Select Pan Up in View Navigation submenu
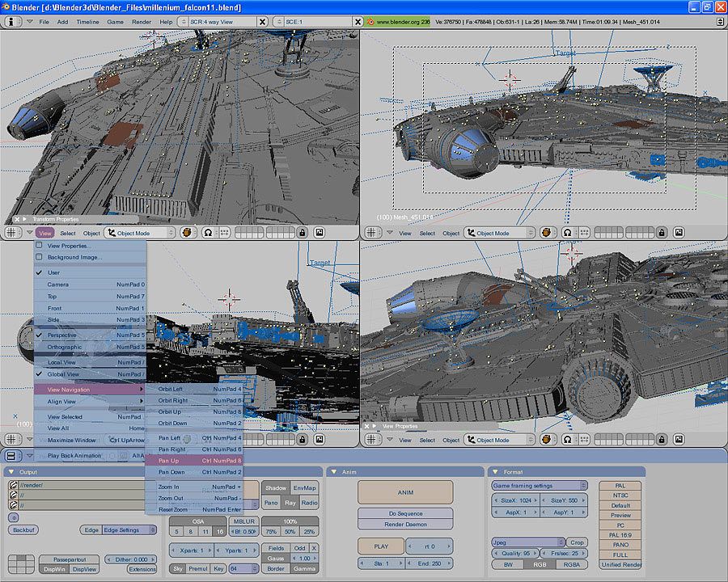 (x=194, y=461)
